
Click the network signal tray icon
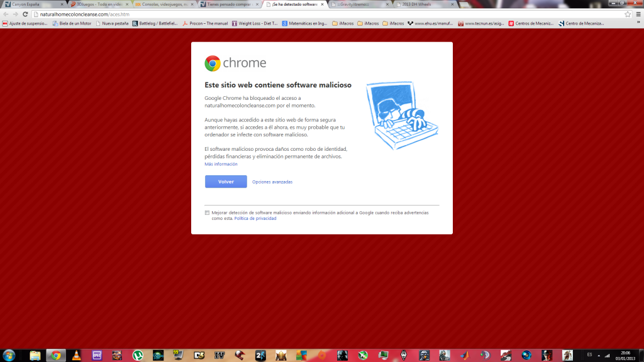(608, 356)
